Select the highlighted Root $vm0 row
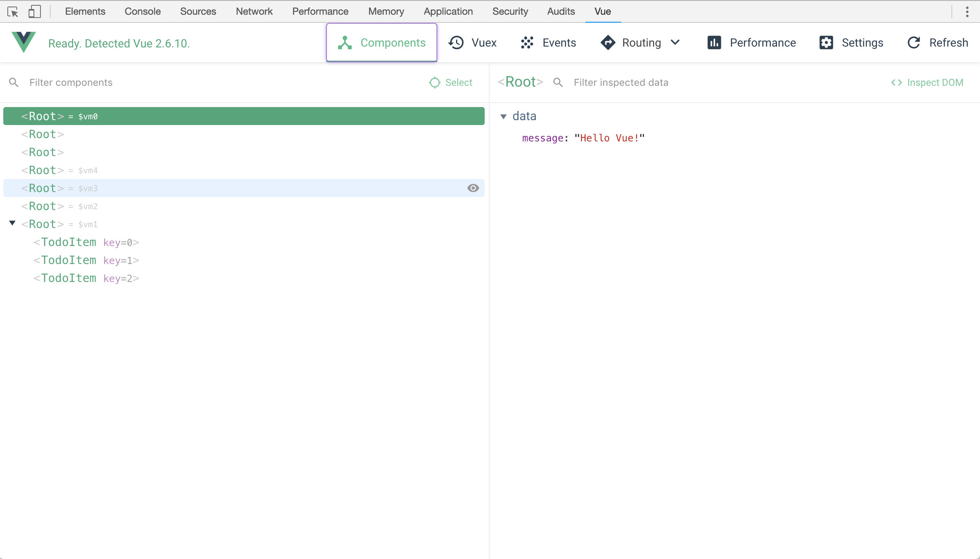The width and height of the screenshot is (980, 559). coord(244,116)
